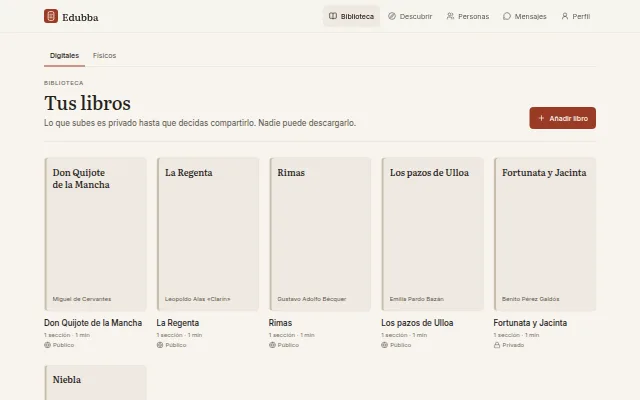640x400 pixels.
Task: Click the Edubba logo icon
Action: (x=51, y=16)
